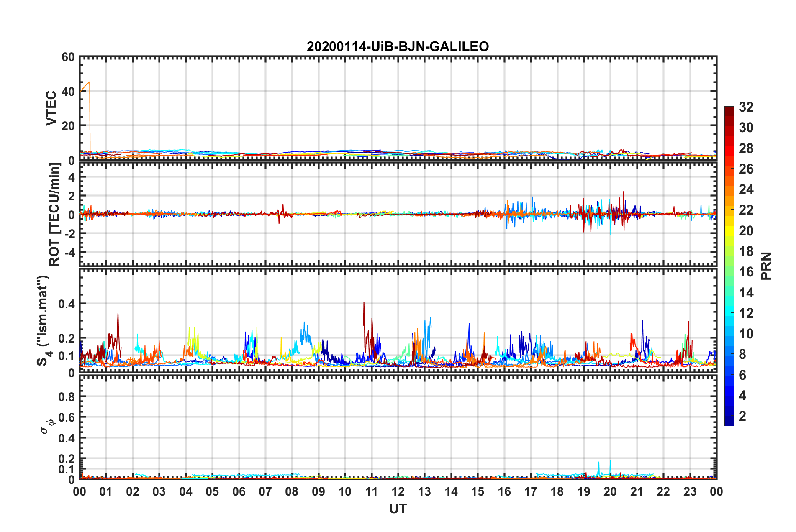
Task: Click the PRN colorbar tick label 10
Action: [x=746, y=334]
